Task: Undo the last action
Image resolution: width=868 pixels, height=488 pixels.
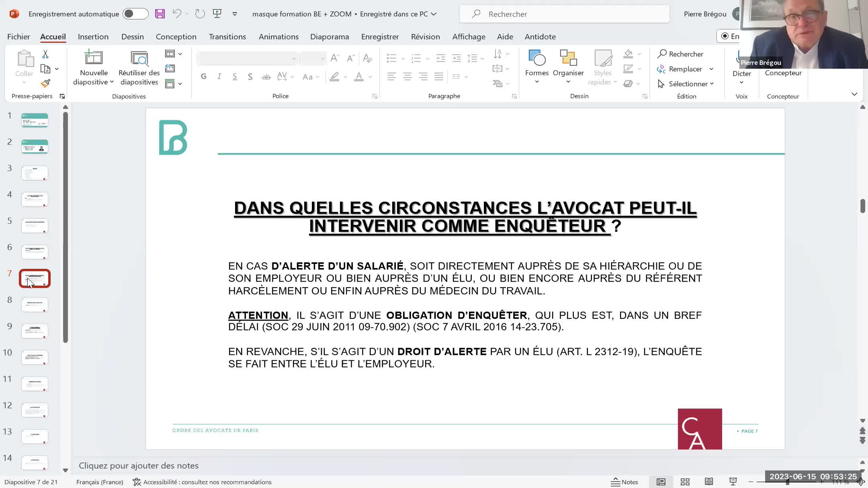Action: point(177,14)
